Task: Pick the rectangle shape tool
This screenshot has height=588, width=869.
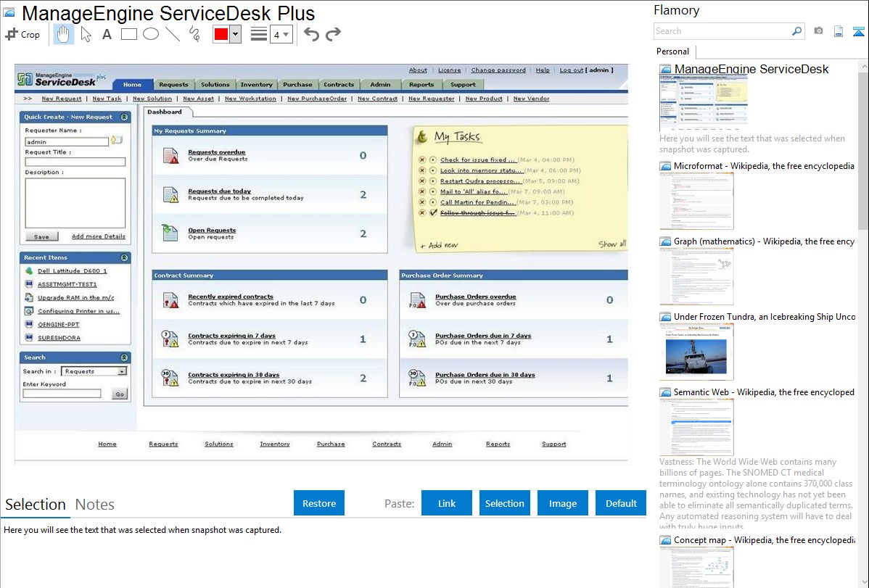Action: (129, 34)
